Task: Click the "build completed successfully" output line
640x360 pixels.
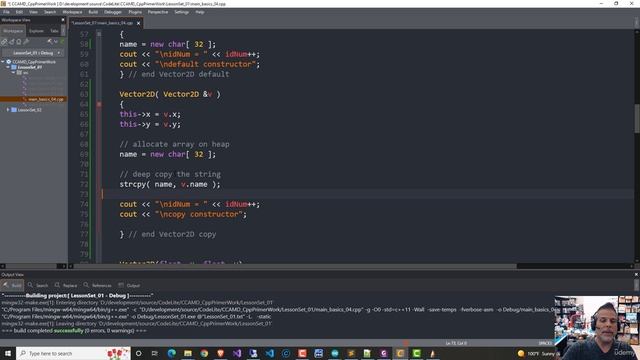Action: pyautogui.click(x=74, y=331)
